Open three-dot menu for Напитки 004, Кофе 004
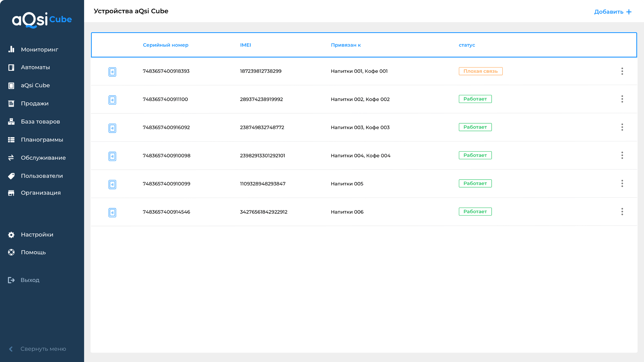 (622, 155)
